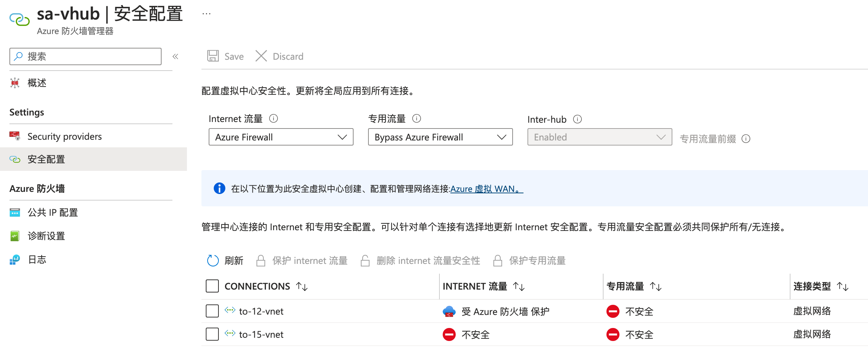Select all CONNECTIONS header checkbox
Screen dimensions: 868x362
click(x=212, y=286)
